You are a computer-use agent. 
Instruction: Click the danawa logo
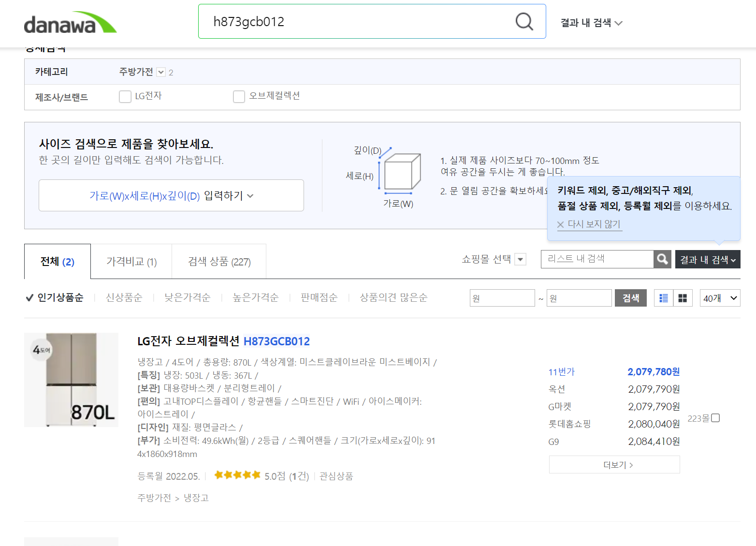[x=71, y=23]
